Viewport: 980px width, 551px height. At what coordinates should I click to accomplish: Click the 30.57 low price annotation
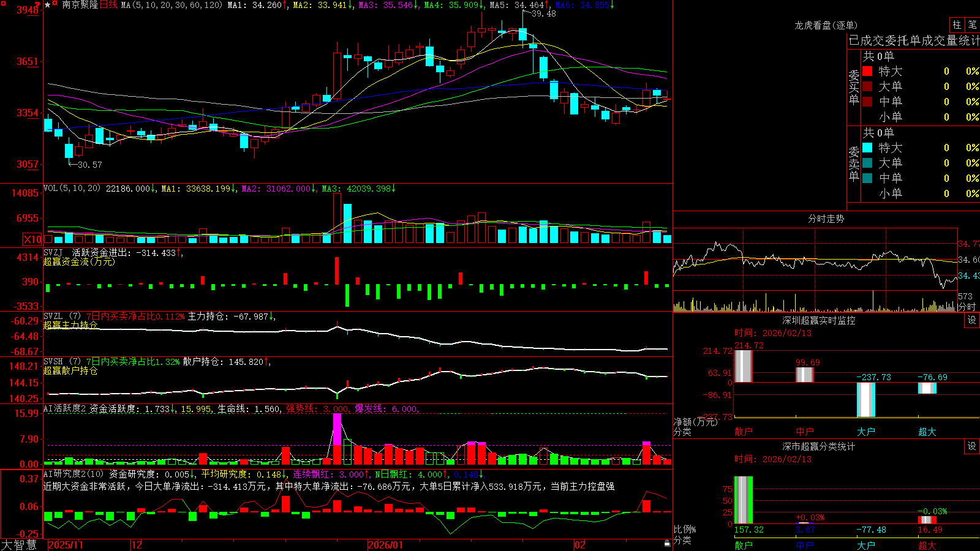89,165
